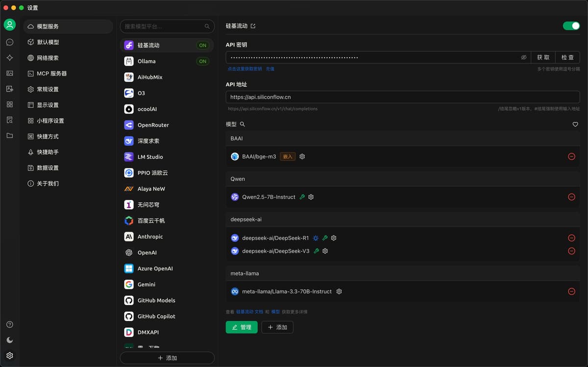Image resolution: width=588 pixels, height=367 pixels.
Task: Open the agents sparkle icon in sidebar
Action: pos(10,58)
